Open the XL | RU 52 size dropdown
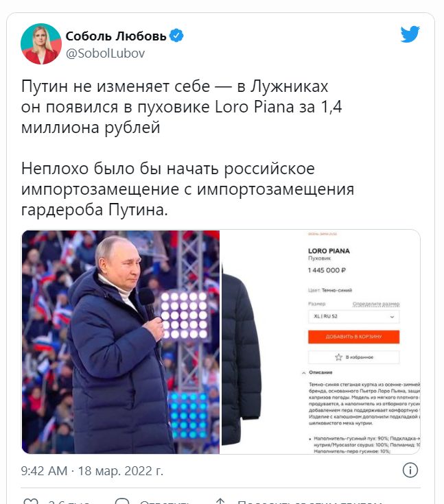Viewport: 444px width, 504px height. click(x=353, y=316)
